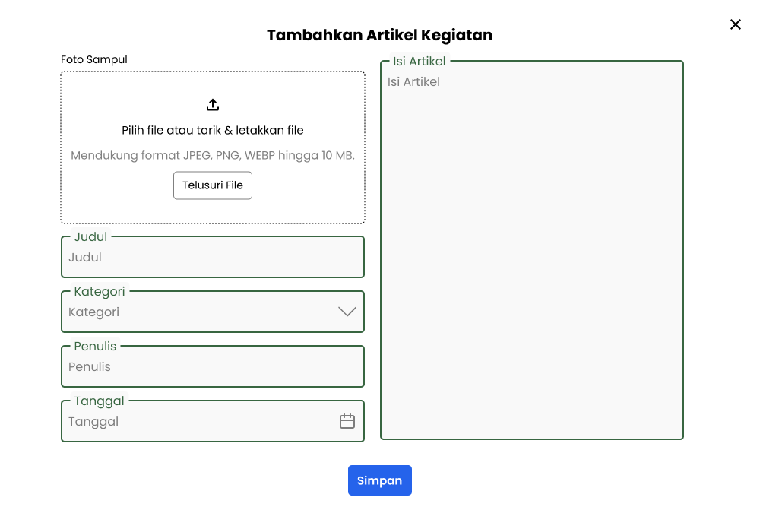The image size is (760, 532).
Task: Click the Penulis floating field label
Action: 95,347
